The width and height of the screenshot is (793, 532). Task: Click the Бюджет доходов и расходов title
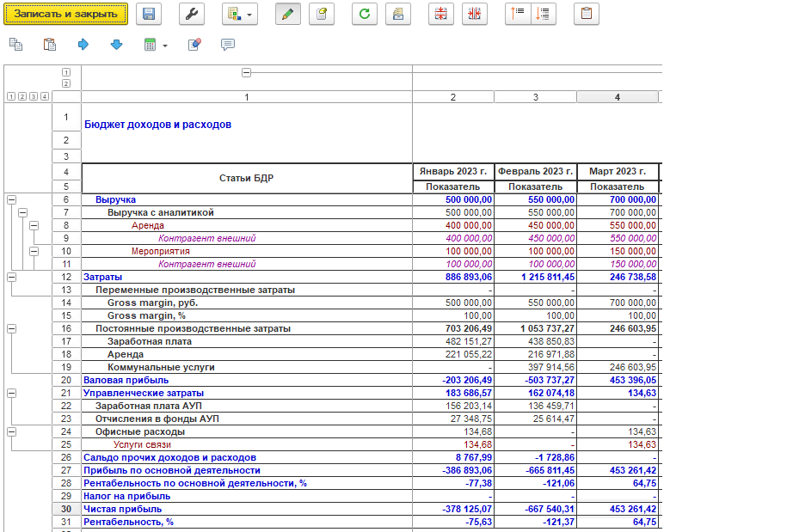157,125
